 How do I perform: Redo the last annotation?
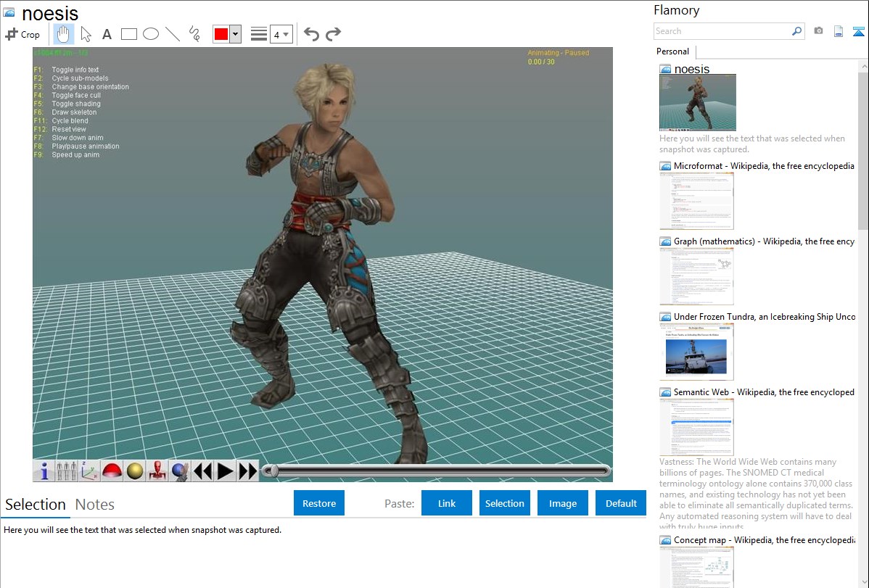tap(333, 34)
